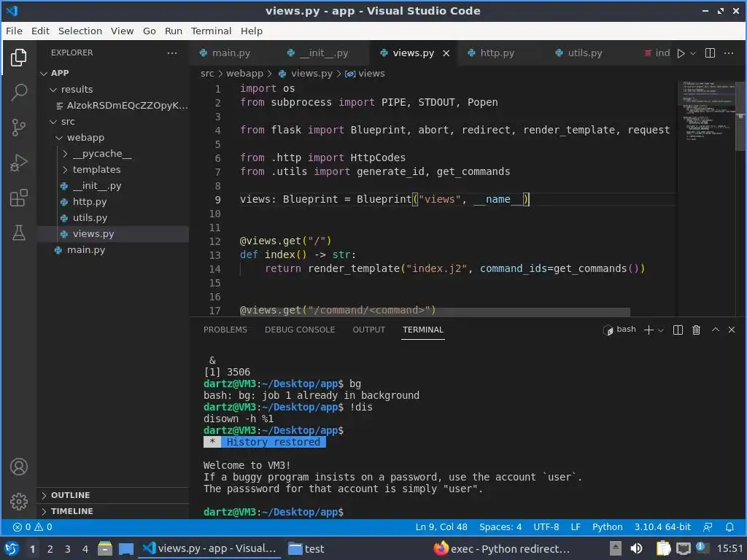The height and width of the screenshot is (560, 747).
Task: Click the Ln 9, Col 48 cursor position
Action: tap(441, 526)
